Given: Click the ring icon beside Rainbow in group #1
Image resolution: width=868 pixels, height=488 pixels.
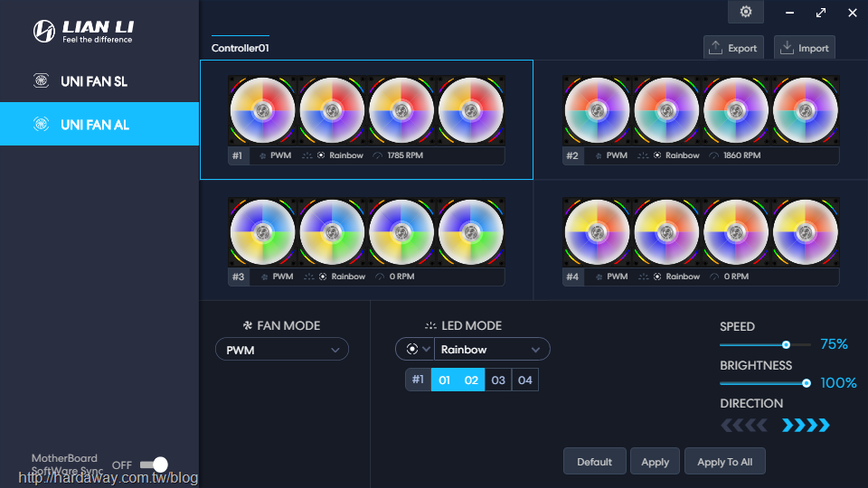Looking at the screenshot, I should pos(321,155).
